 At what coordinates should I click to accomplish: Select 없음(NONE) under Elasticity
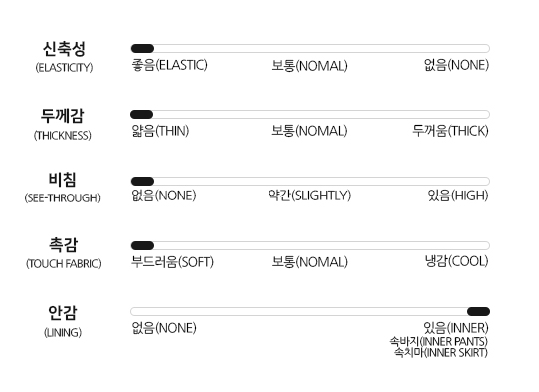[x=456, y=65]
